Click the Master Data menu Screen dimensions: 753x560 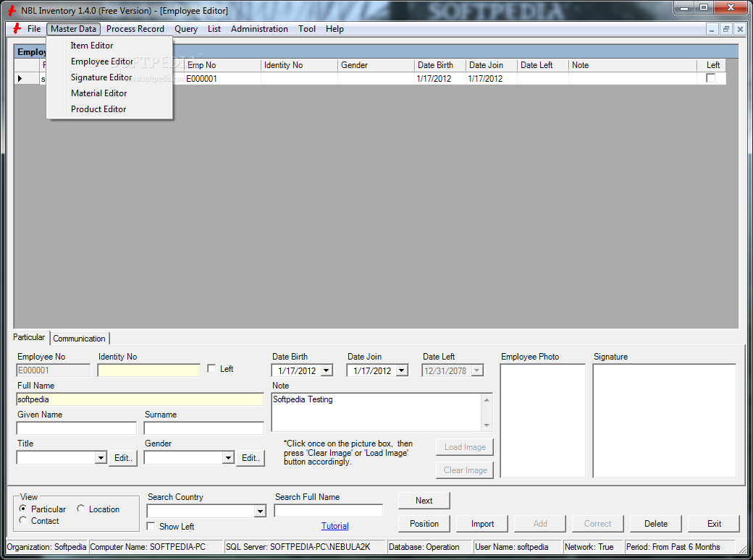pyautogui.click(x=73, y=29)
